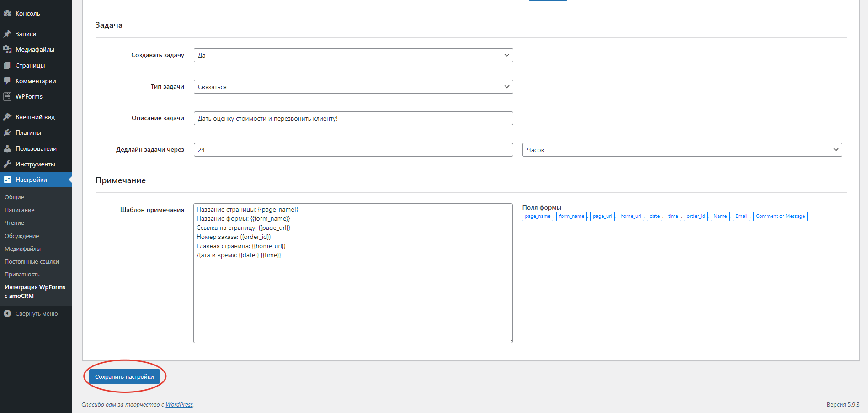Open the Общие settings submenu item
This screenshot has height=413, width=868.
(x=15, y=197)
